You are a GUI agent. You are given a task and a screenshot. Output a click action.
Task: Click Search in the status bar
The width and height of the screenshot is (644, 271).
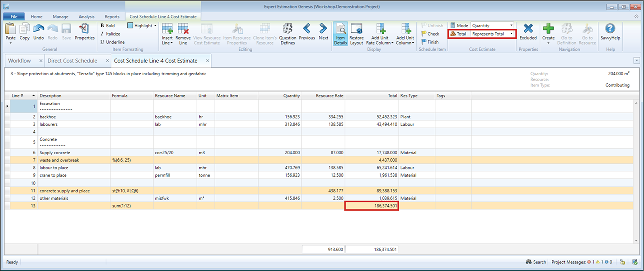536,262
